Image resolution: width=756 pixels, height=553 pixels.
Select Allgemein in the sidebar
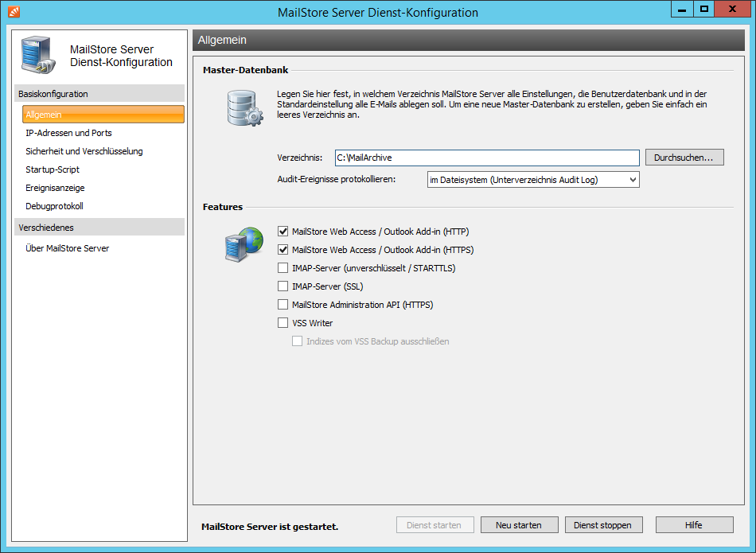pos(103,115)
